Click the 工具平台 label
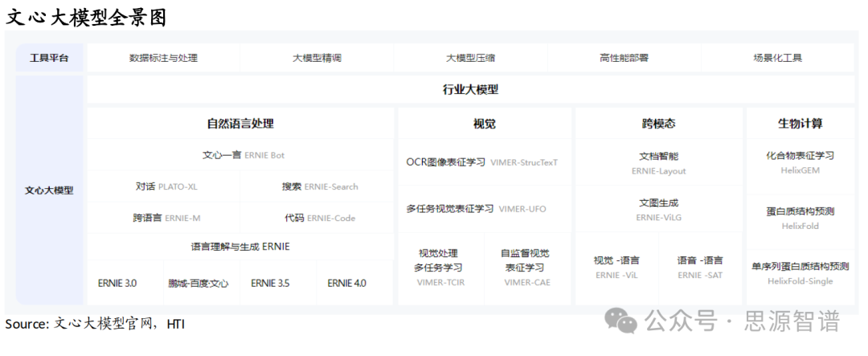868x356 pixels. tap(49, 58)
